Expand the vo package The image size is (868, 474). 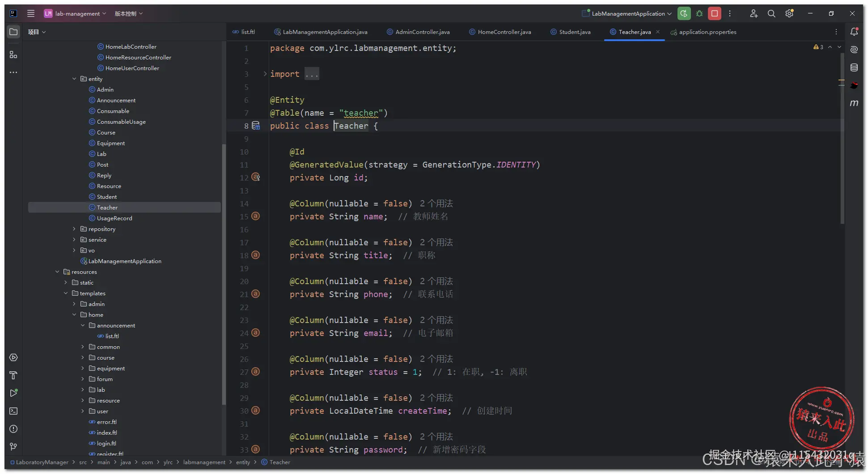[x=74, y=251]
